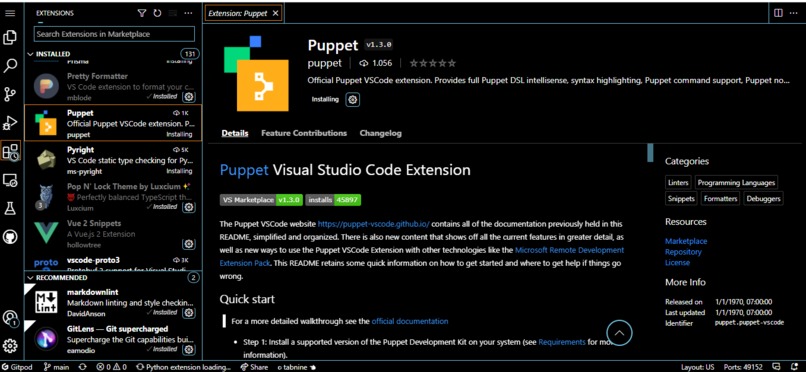Click the Debuggers category tag
This screenshot has height=372, width=806.
[x=763, y=198]
